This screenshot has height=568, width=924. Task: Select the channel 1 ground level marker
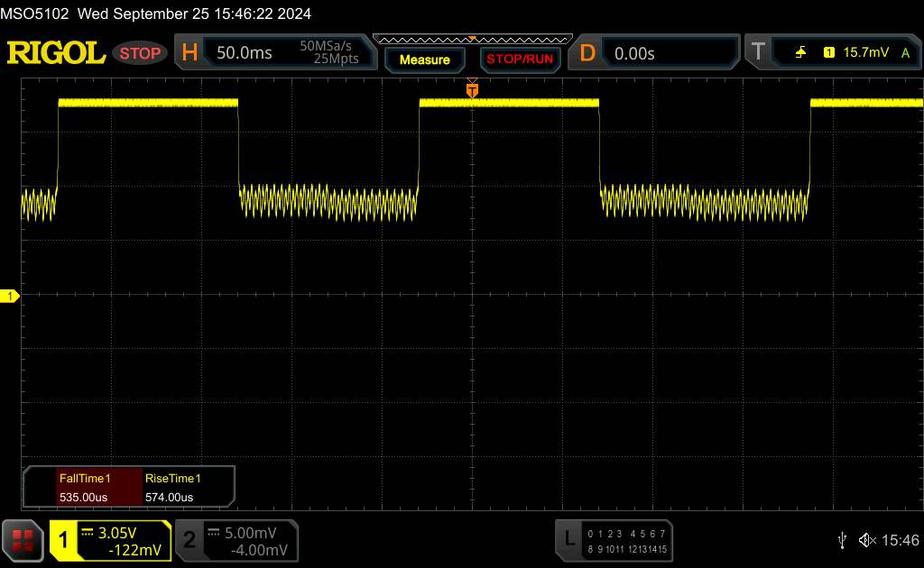coord(11,297)
